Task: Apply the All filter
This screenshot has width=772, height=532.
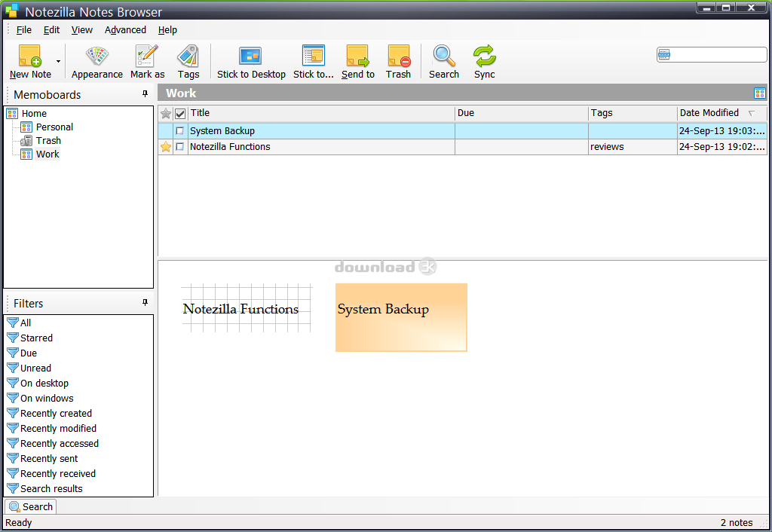Action: point(26,323)
